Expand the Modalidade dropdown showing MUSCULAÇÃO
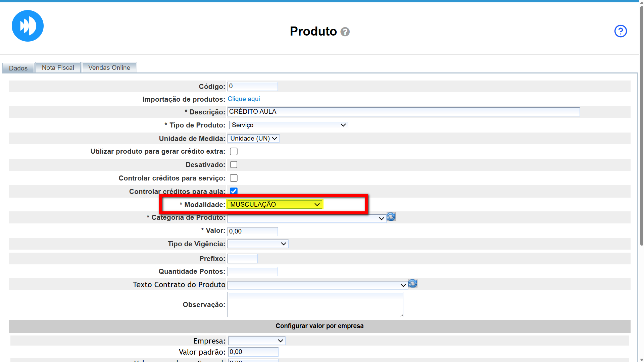Image resolution: width=644 pixels, height=362 pixels. click(275, 205)
